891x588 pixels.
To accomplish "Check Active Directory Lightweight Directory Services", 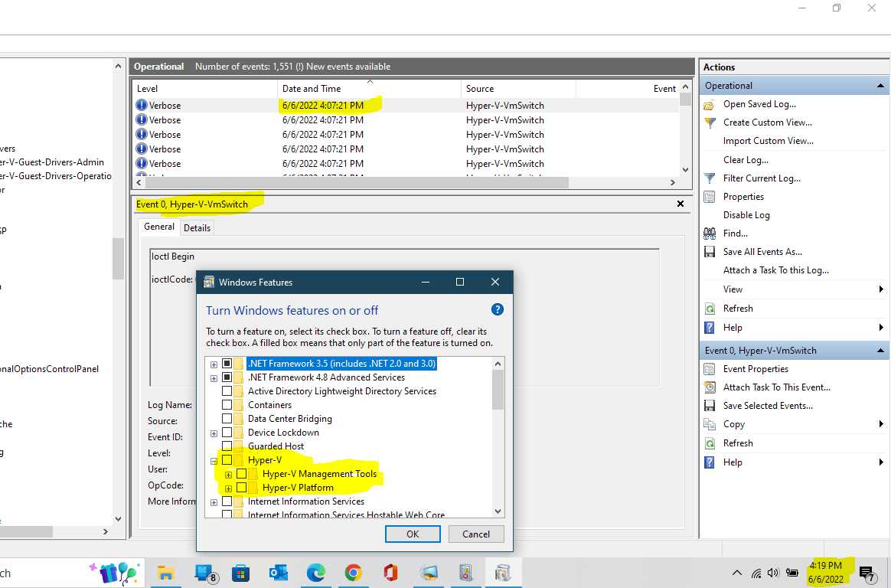I will tap(227, 391).
